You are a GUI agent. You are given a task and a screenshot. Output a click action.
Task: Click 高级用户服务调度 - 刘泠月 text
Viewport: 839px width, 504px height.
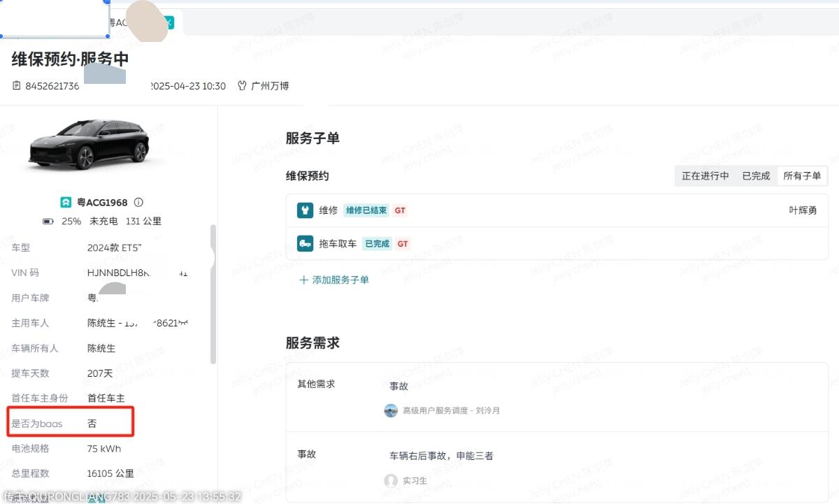(451, 410)
